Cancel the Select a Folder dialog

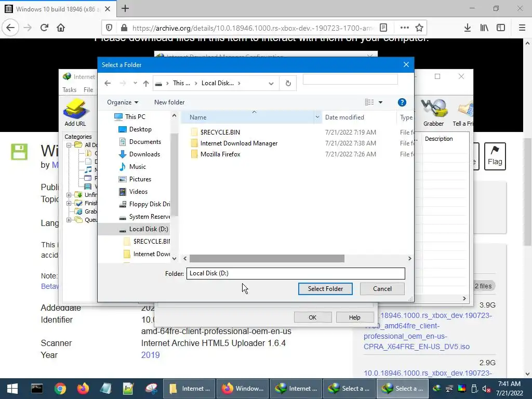(382, 289)
